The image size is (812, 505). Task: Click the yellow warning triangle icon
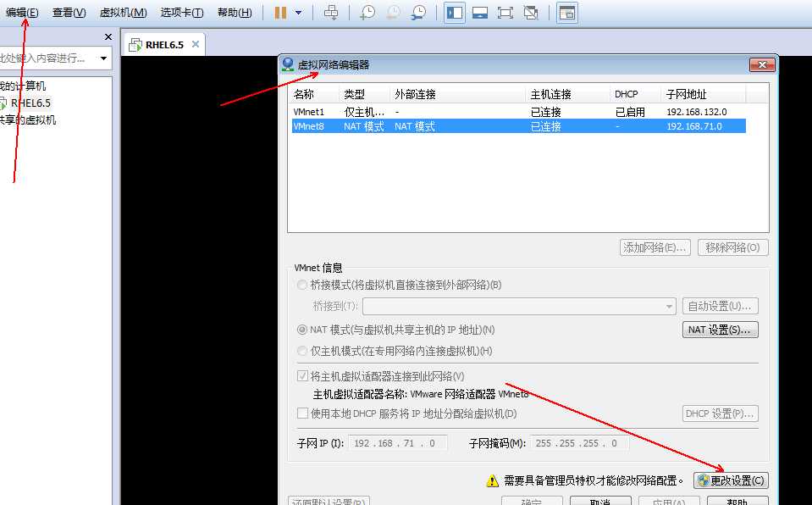(x=493, y=481)
